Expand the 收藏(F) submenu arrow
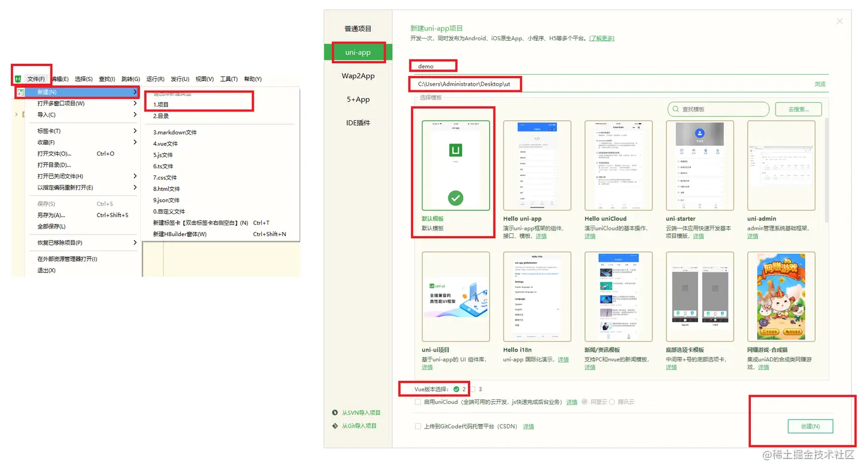868x474 pixels. (135, 142)
